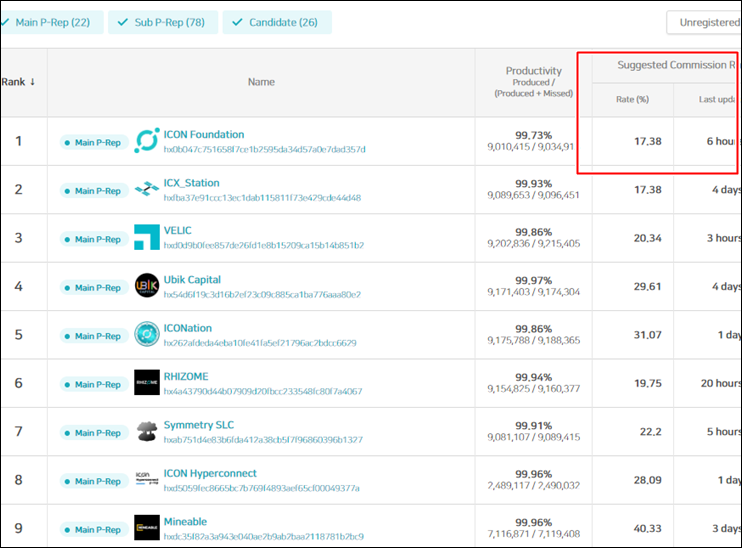
Task: Toggle the Sub P-Rep (78) filter
Action: point(163,22)
